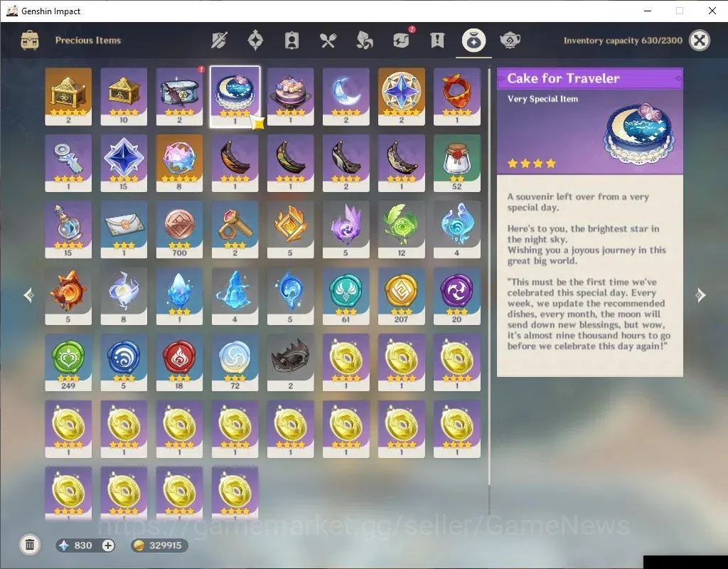Viewport: 728px width, 569px height.
Task: Close the inventory with the X button
Action: 700,41
